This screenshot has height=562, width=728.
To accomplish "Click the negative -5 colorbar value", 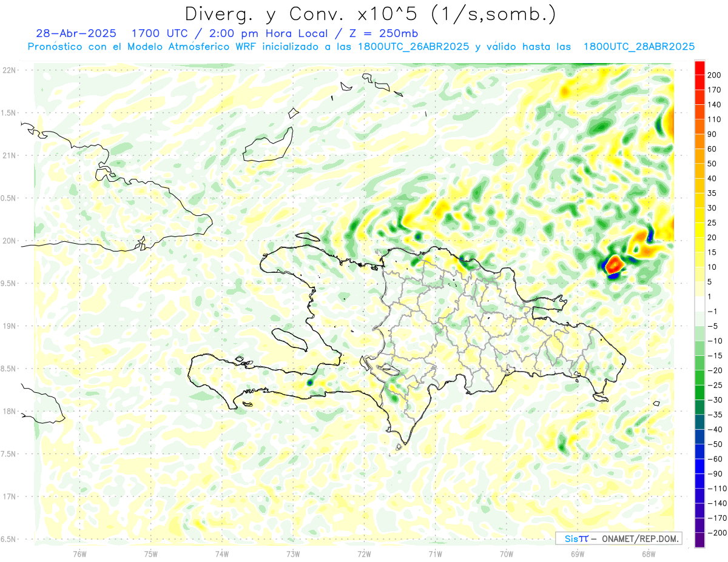I will click(x=713, y=326).
